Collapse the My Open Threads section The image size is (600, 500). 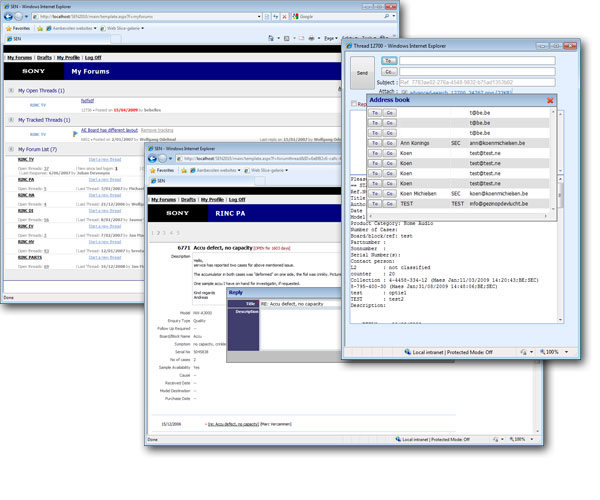click(x=11, y=91)
